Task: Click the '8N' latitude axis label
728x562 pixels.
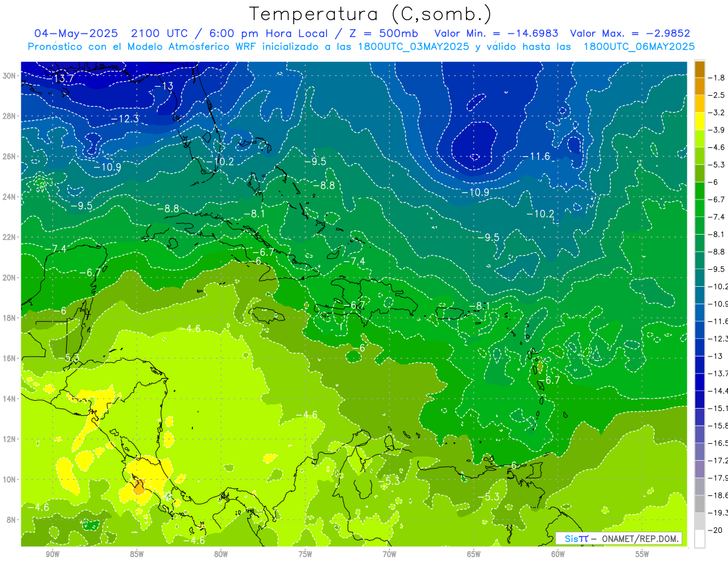Action: click(12, 520)
